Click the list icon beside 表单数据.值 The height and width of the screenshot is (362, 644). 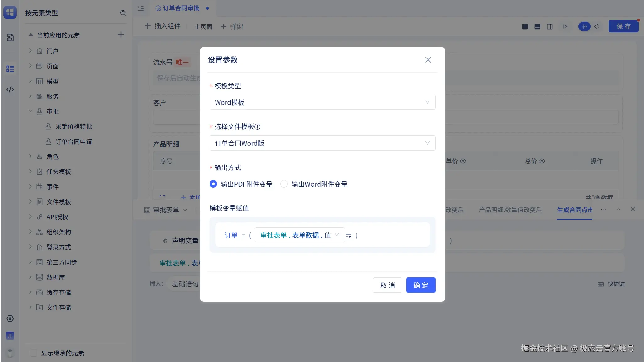[x=348, y=235]
